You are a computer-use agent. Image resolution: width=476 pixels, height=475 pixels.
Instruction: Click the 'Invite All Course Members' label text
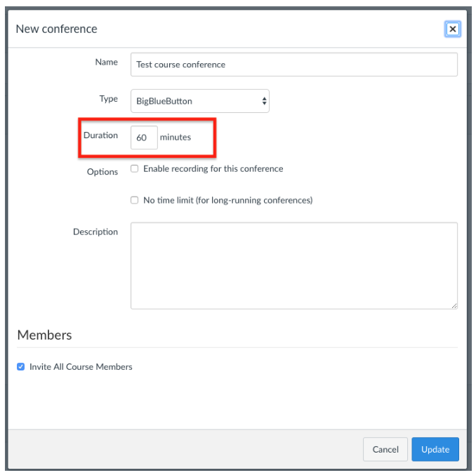tap(81, 367)
